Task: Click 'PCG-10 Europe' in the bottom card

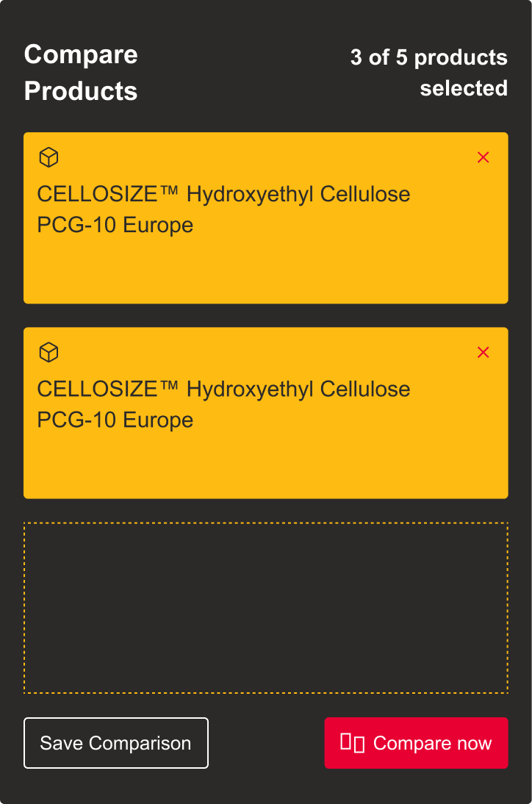Action: tap(115, 420)
